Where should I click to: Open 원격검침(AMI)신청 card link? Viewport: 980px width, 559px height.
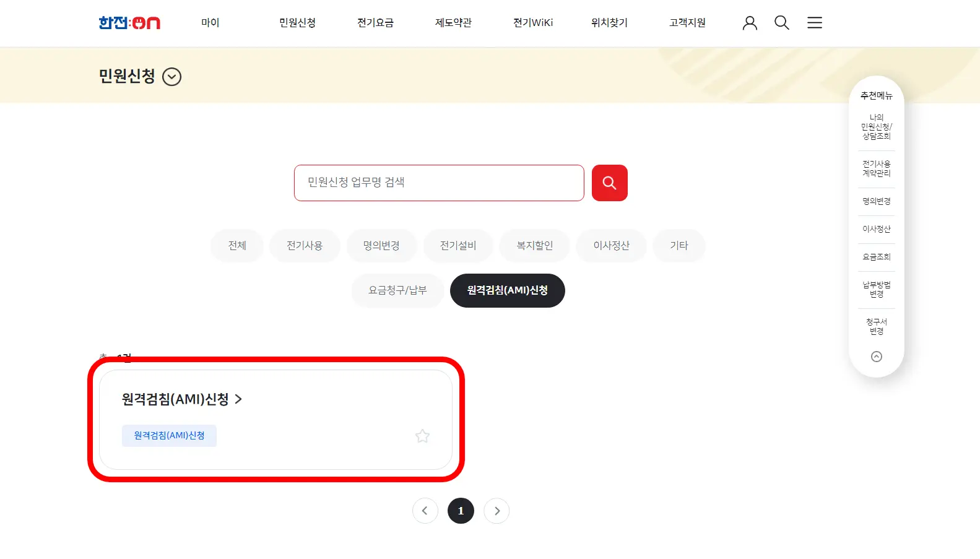(181, 399)
